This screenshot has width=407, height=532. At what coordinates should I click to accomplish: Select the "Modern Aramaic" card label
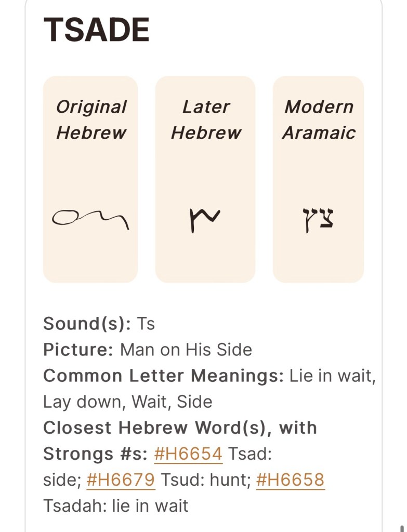point(319,119)
